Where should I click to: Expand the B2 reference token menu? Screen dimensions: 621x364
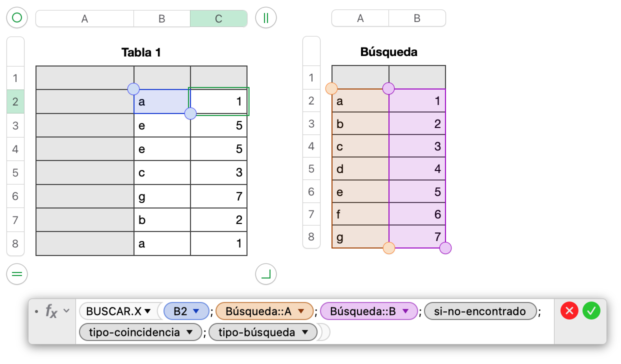pos(196,311)
